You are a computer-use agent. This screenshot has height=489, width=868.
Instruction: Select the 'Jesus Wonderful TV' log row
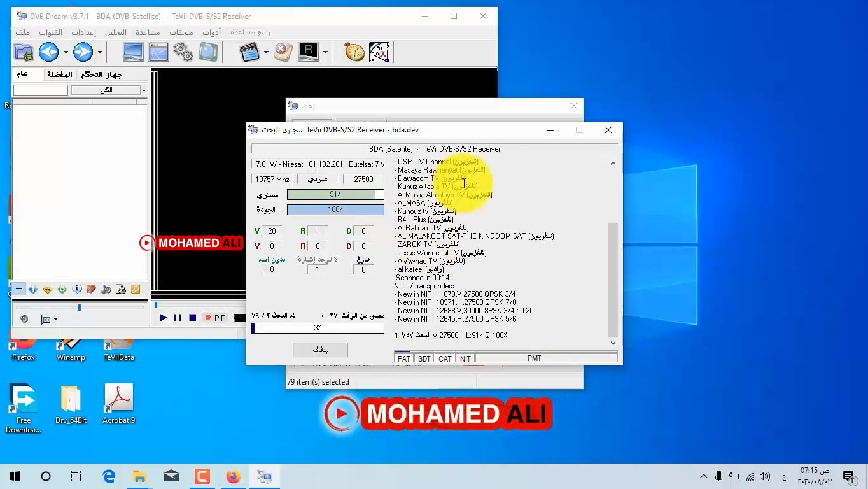(440, 253)
